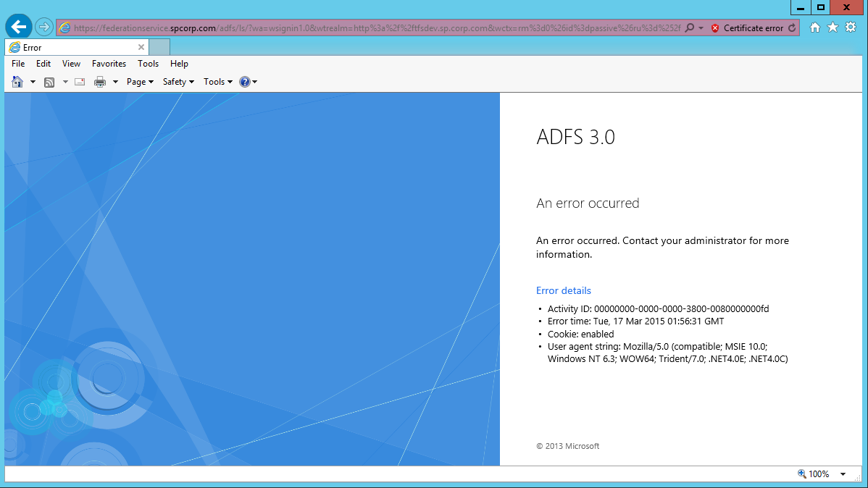Navigate back with the back arrow
The width and height of the screenshot is (868, 488).
(x=17, y=26)
